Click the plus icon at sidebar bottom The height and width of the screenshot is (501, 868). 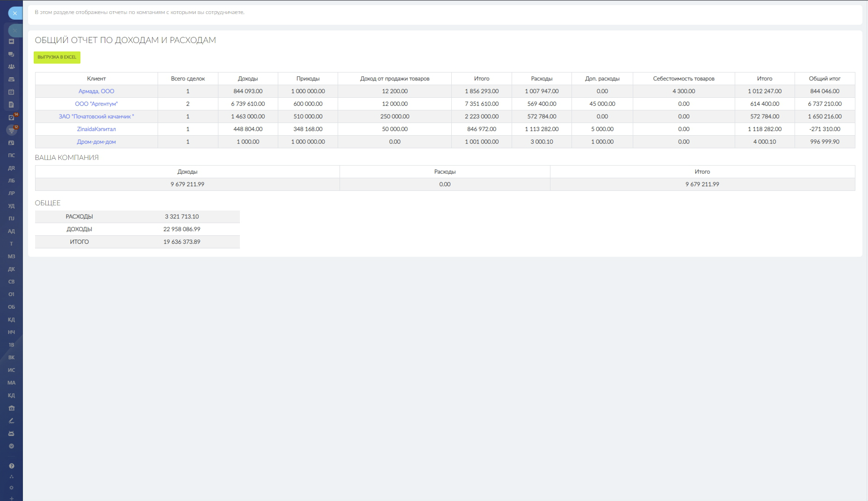point(11,498)
